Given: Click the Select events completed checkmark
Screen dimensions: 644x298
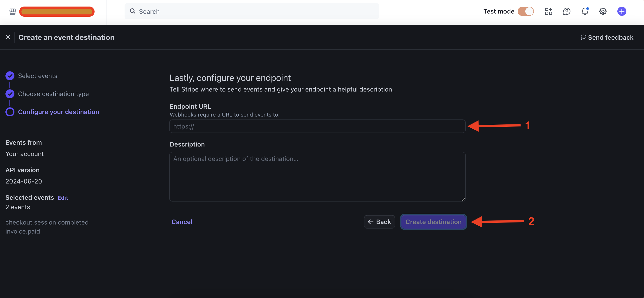Looking at the screenshot, I should [x=10, y=76].
